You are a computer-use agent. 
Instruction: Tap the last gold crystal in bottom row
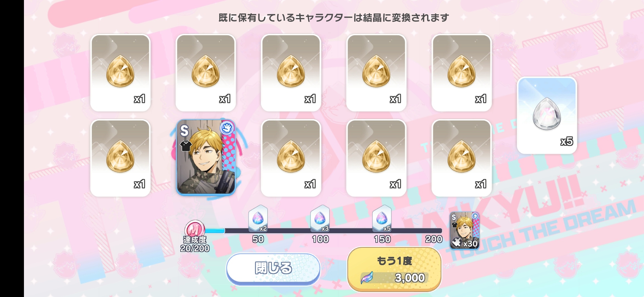[462, 158]
